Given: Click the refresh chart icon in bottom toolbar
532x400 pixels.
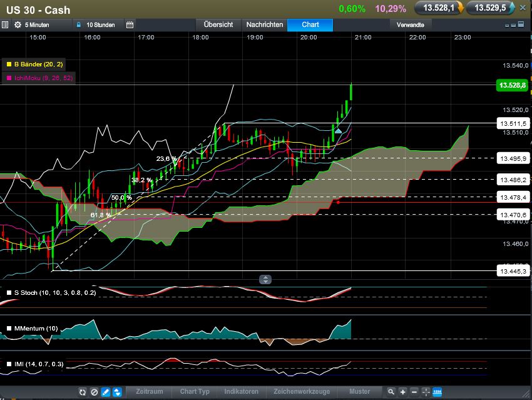Looking at the screenshot, I should click(x=82, y=392).
